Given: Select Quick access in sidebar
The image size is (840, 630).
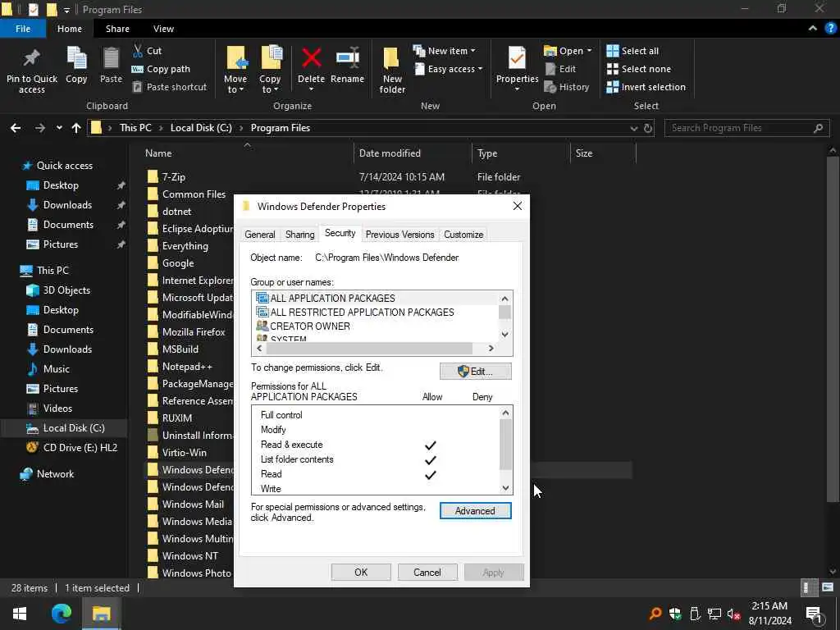Looking at the screenshot, I should [64, 166].
